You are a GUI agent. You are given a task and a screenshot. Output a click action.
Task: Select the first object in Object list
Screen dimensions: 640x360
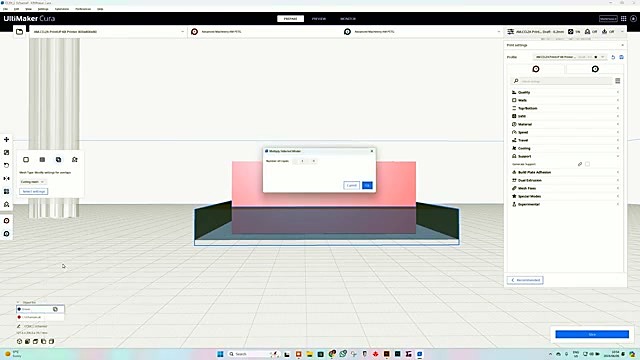click(x=40, y=309)
